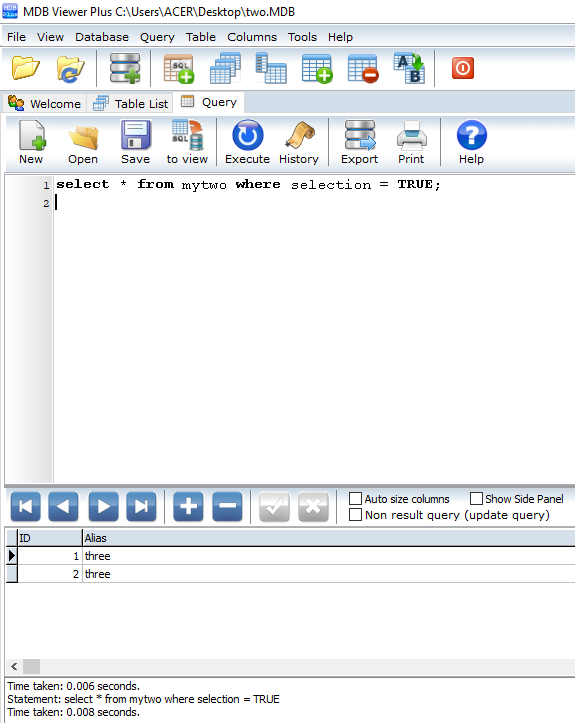
Task: Click the Execute query icon
Action: click(248, 136)
